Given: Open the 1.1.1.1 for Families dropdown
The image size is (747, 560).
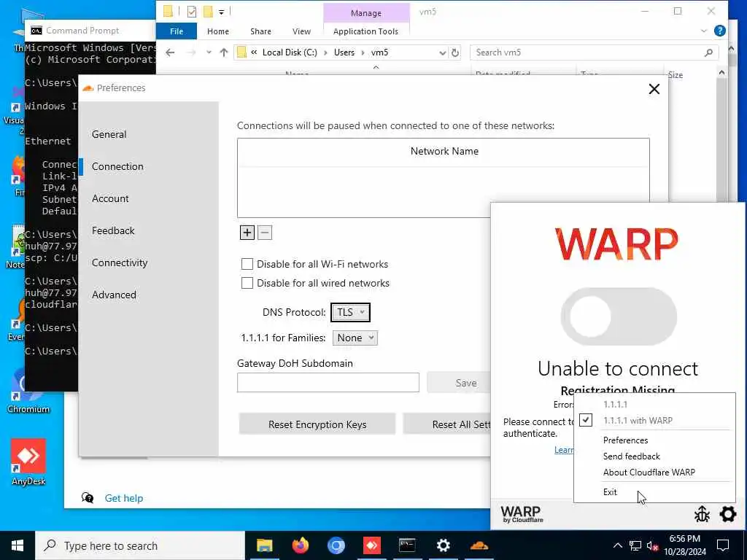Looking at the screenshot, I should coord(355,338).
